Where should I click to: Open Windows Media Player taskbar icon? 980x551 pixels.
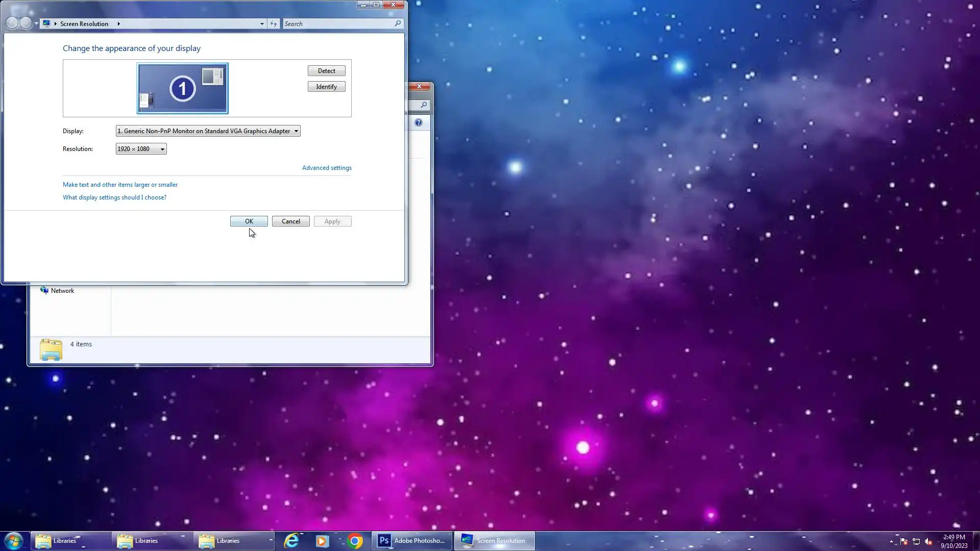pyautogui.click(x=322, y=541)
